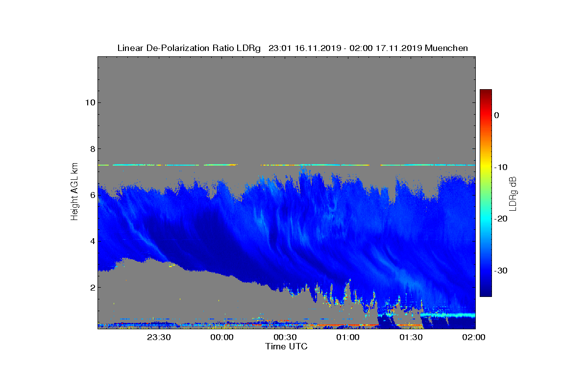
Task: Click the 02:00 time tick label
Action: click(x=474, y=337)
